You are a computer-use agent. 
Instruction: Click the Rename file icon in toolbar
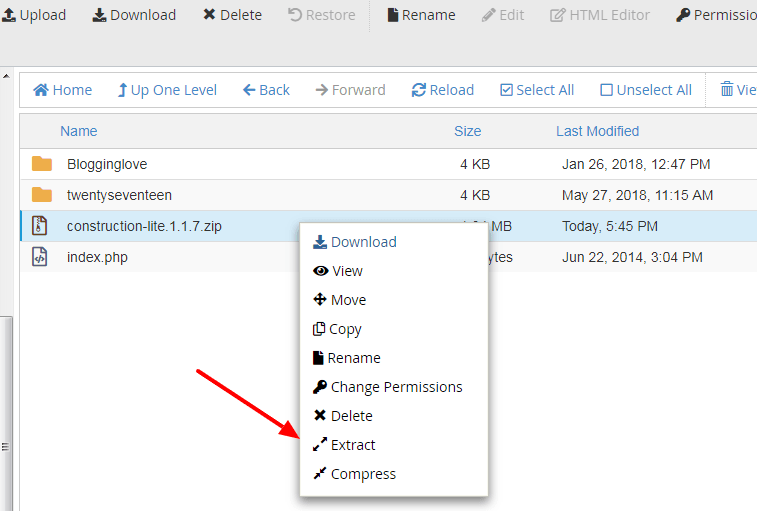pyautogui.click(x=393, y=15)
